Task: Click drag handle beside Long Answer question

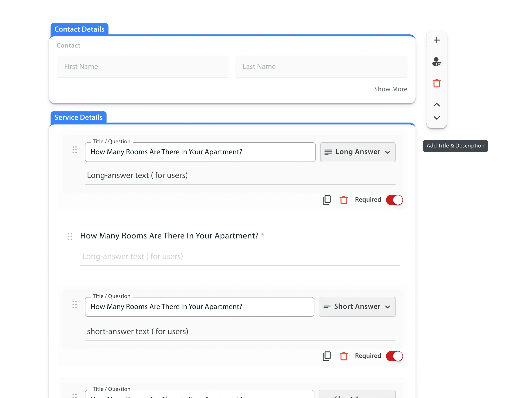Action: click(75, 150)
